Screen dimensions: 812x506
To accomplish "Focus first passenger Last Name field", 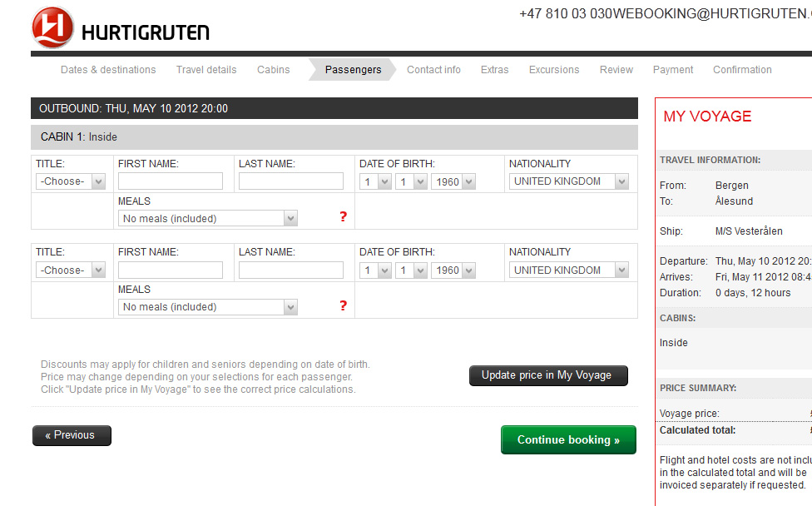I will coord(291,181).
